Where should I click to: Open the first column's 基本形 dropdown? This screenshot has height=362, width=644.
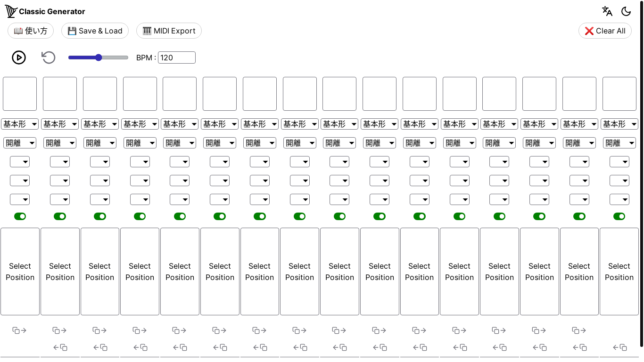click(20, 124)
